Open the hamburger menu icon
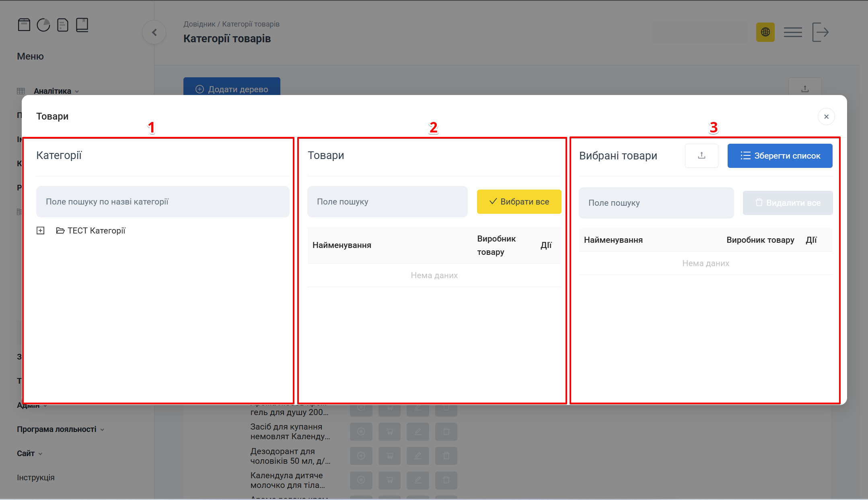868x500 pixels. point(793,32)
